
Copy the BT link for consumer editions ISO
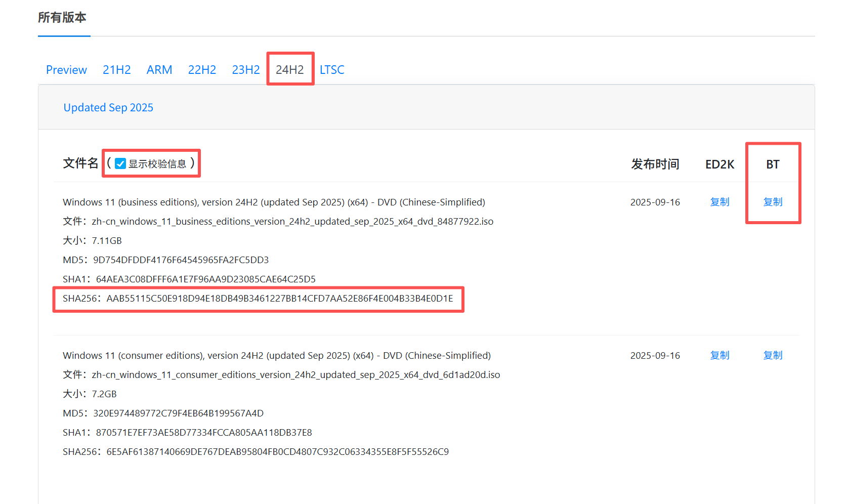[773, 355]
